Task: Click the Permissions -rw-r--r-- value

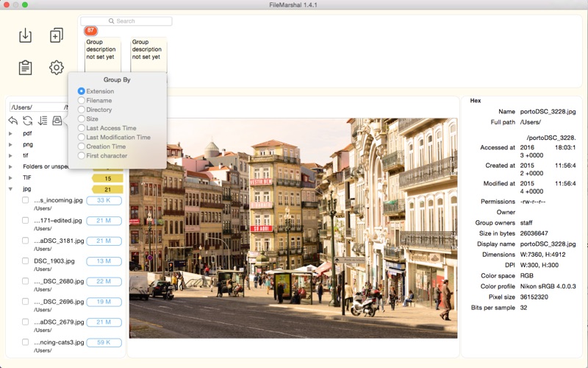Action: (533, 201)
